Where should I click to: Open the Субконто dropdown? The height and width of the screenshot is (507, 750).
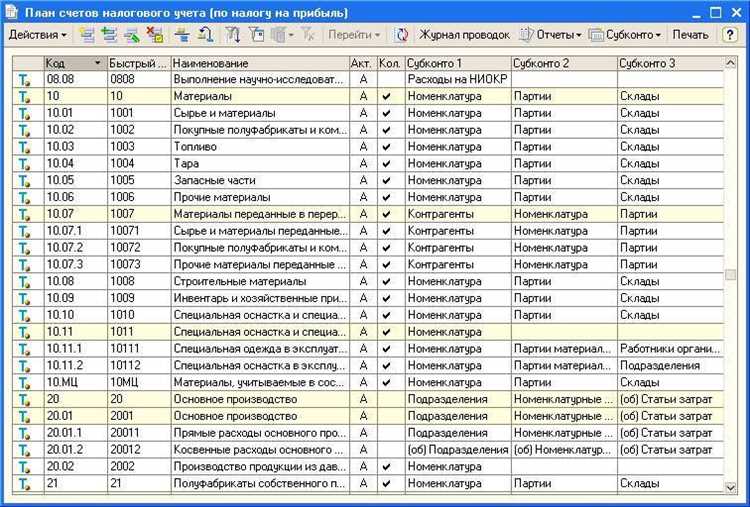tap(626, 35)
